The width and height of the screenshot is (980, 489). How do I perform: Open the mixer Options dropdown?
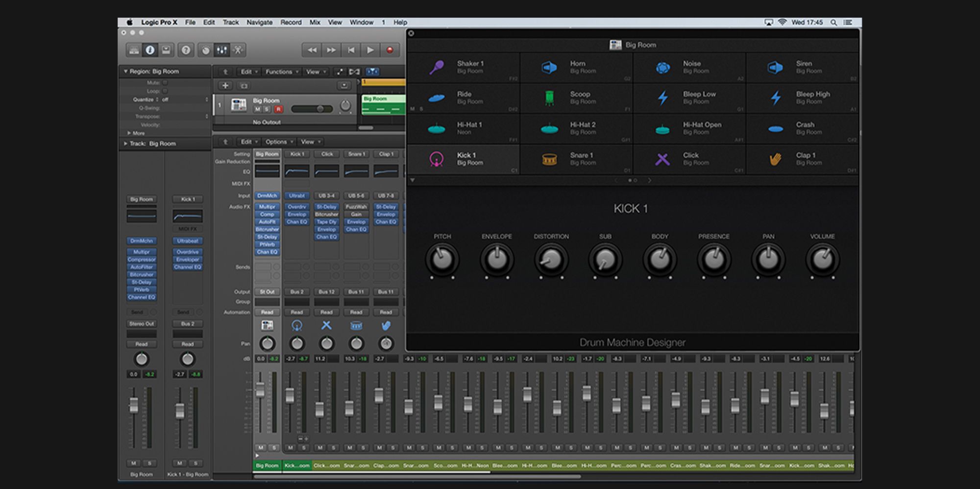[279, 142]
